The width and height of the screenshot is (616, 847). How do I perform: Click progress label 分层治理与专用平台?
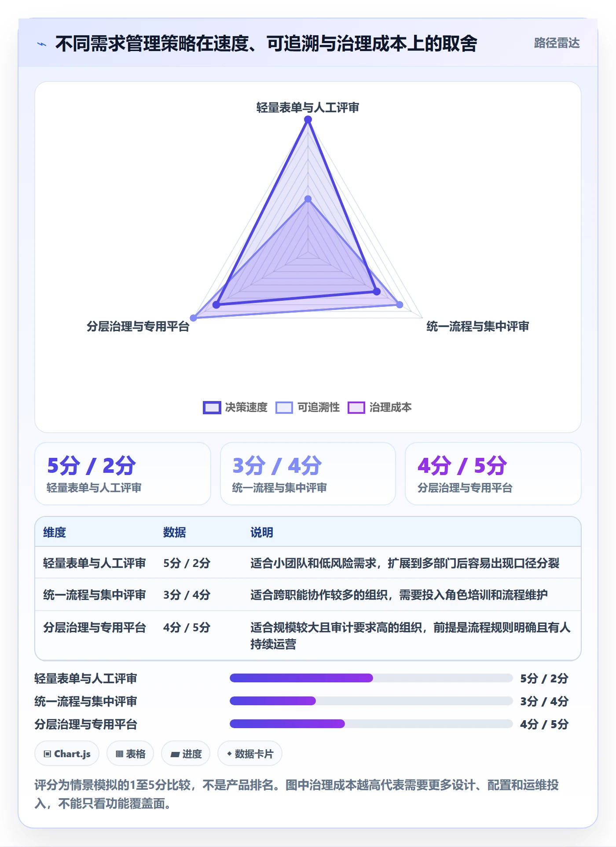[x=86, y=724]
